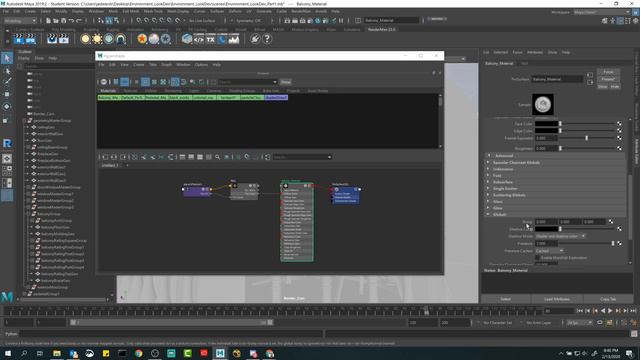The width and height of the screenshot is (640, 360).
Task: Select the RenderMan shelf tab
Action: (x=381, y=29)
